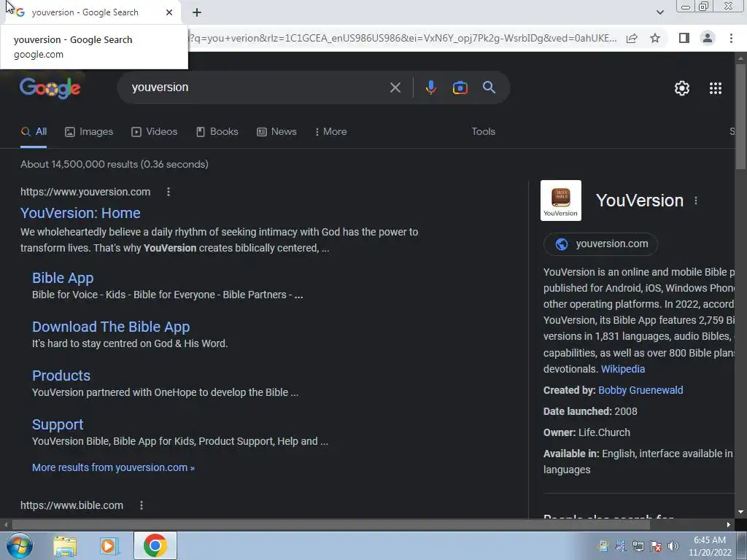The height and width of the screenshot is (560, 747).
Task: Click the Google logo
Action: coord(50,88)
